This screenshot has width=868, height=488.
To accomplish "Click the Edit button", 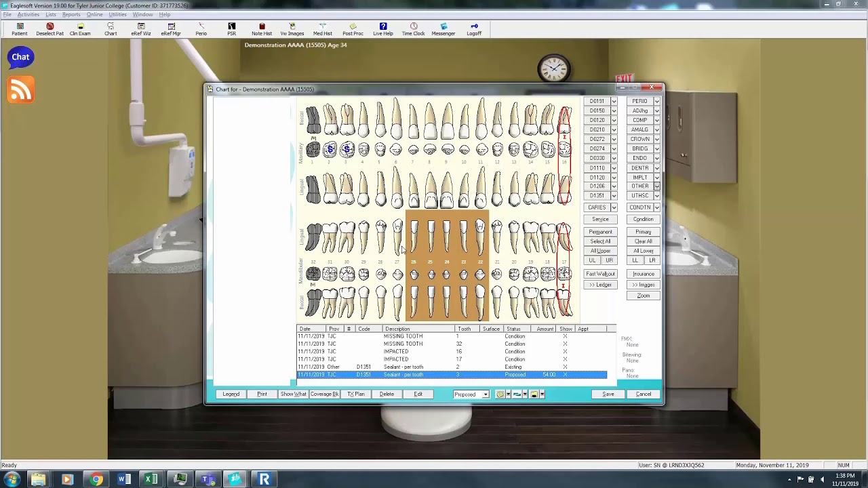I will pos(418,394).
